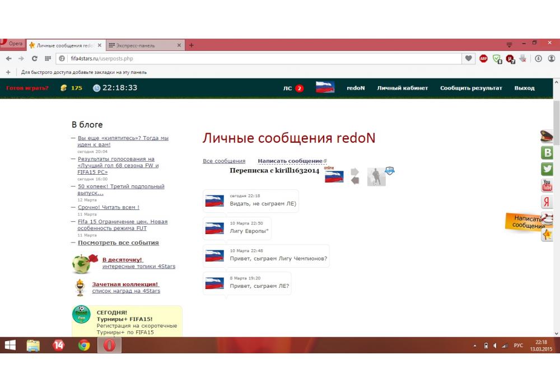This screenshot has width=560, height=392.
Task: Open the Opera tab menu dropdown
Action: point(509,45)
